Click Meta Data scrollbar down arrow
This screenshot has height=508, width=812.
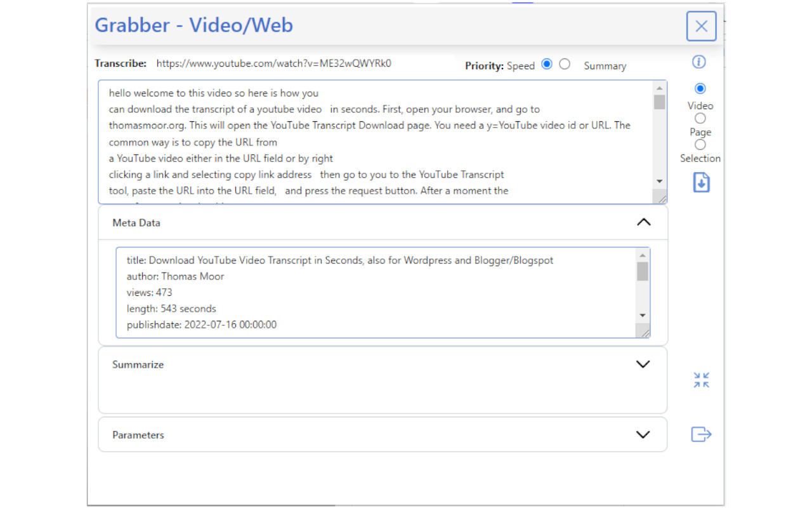(643, 315)
